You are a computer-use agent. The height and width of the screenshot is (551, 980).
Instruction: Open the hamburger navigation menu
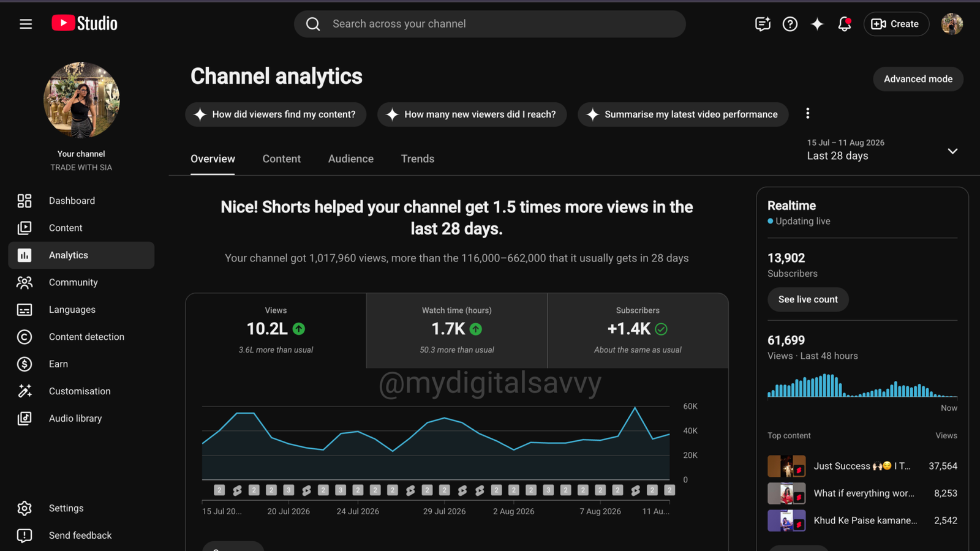point(26,24)
